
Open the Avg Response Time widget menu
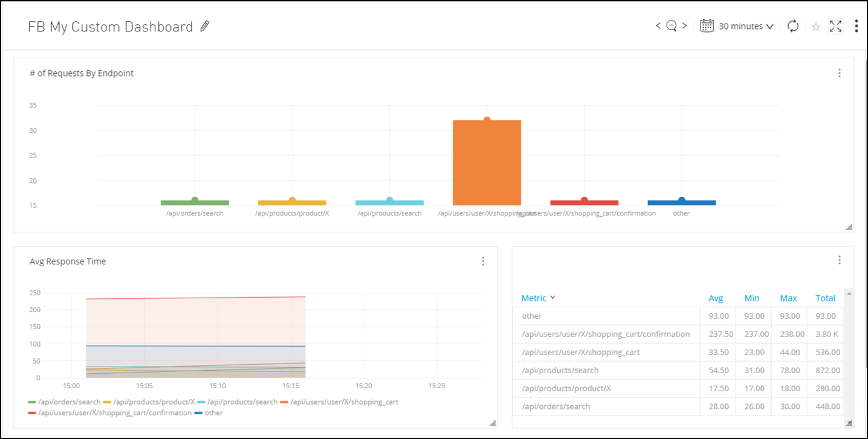point(482,261)
